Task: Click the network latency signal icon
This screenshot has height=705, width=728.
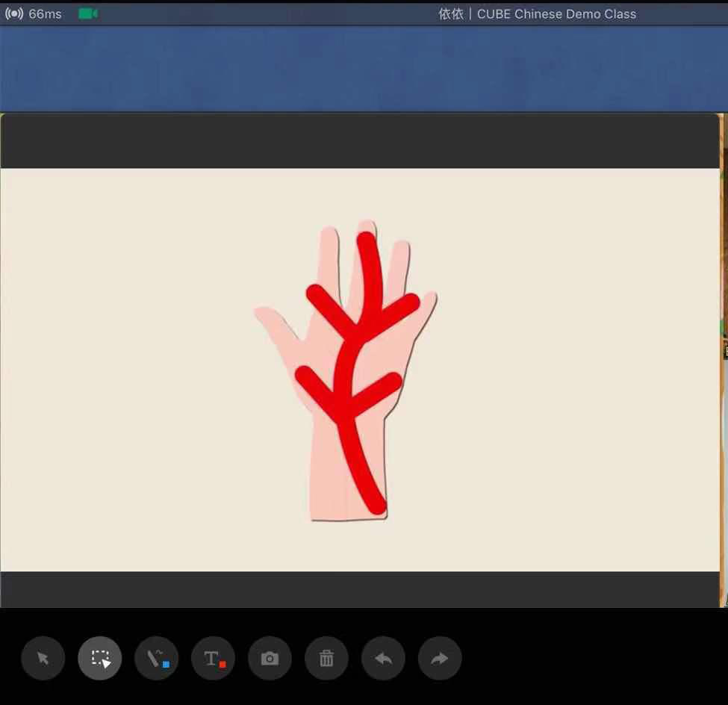Action: [x=14, y=14]
